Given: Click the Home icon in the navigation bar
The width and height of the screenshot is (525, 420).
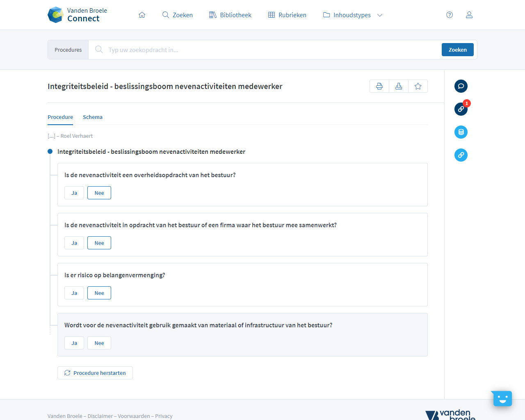Looking at the screenshot, I should click(142, 14).
